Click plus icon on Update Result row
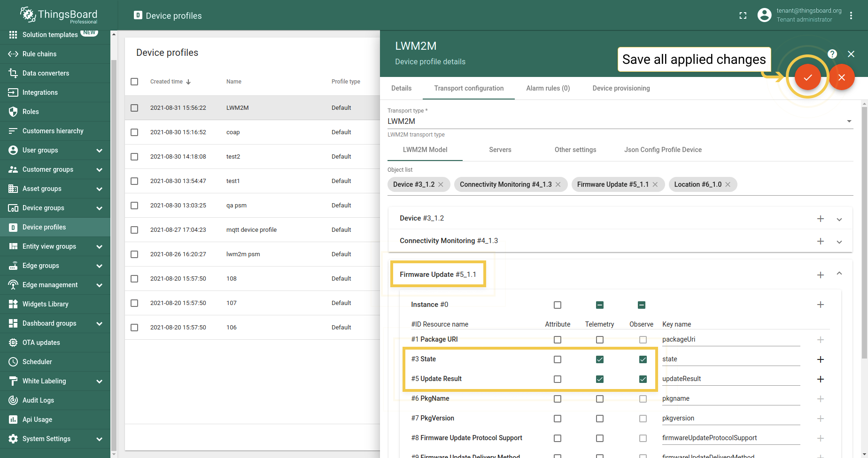Screen dimensions: 868x458 pyautogui.click(x=820, y=379)
